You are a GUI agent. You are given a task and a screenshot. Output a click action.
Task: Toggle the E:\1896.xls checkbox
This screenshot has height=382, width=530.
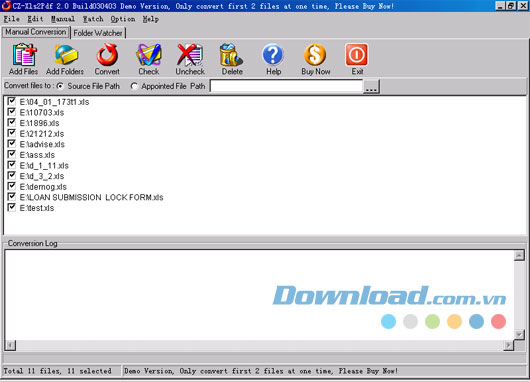click(12, 122)
